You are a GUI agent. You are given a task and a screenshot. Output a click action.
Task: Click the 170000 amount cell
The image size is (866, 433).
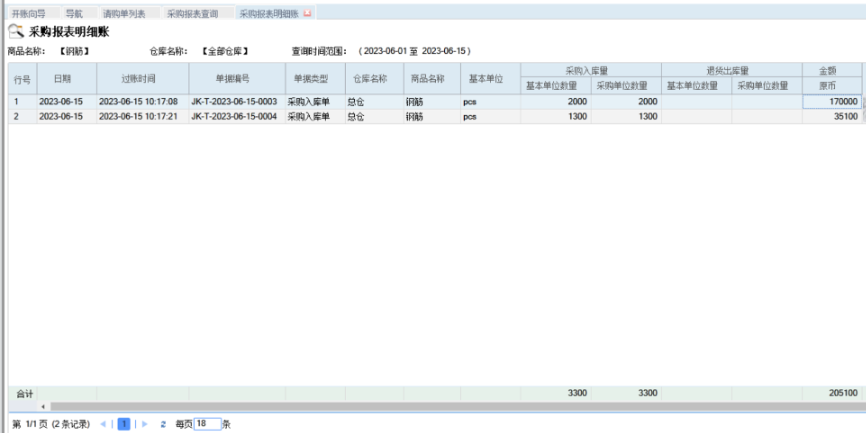pos(831,102)
